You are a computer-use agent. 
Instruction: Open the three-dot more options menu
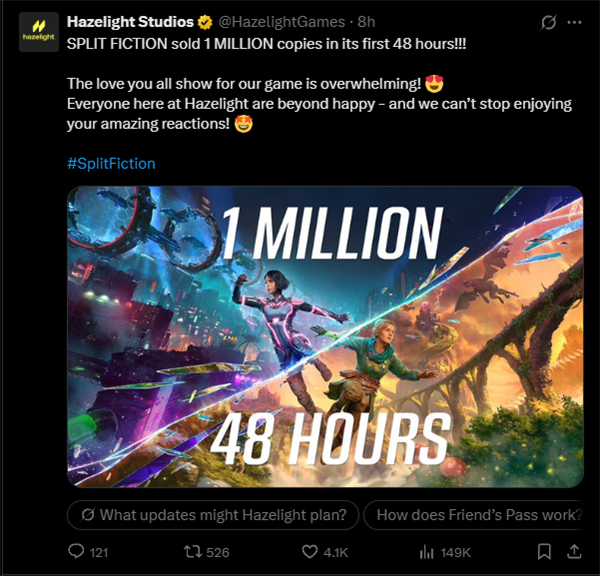(x=574, y=22)
